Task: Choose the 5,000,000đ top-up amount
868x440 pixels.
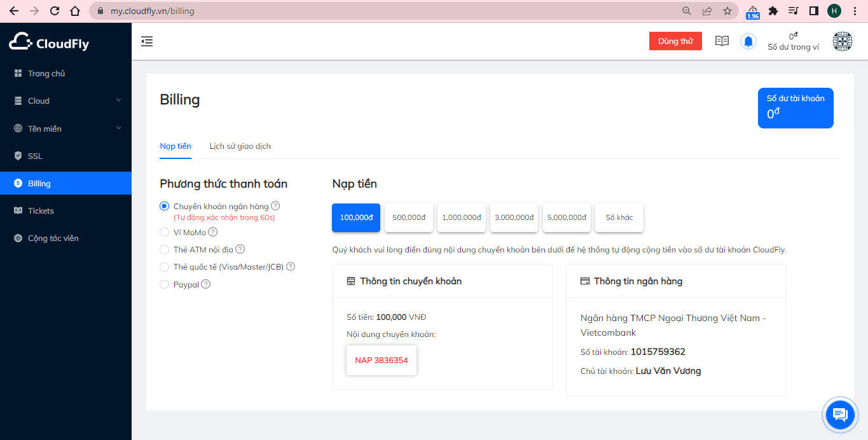Action: (567, 217)
